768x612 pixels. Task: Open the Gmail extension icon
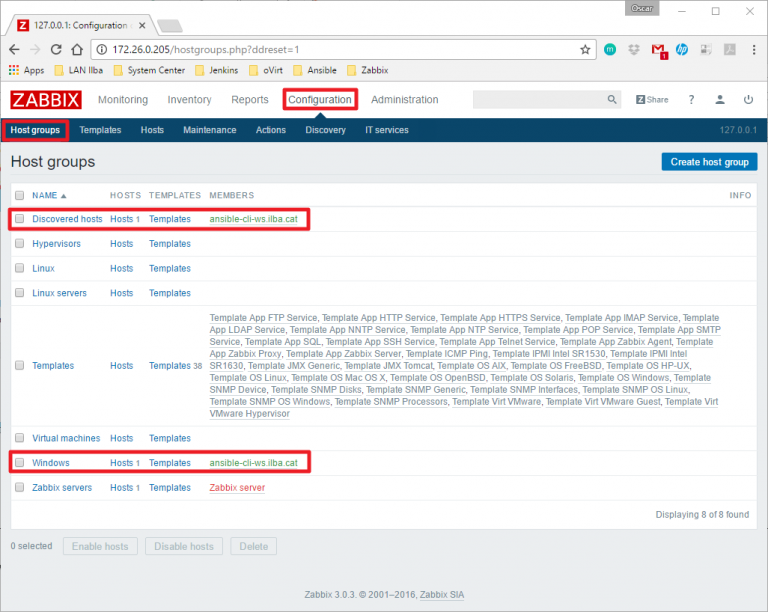(x=658, y=50)
